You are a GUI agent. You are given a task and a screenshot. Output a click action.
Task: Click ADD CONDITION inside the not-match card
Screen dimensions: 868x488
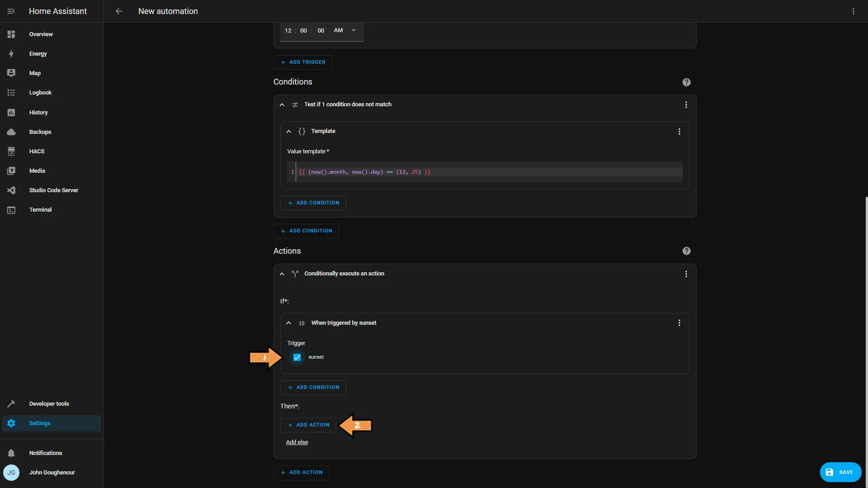313,203
